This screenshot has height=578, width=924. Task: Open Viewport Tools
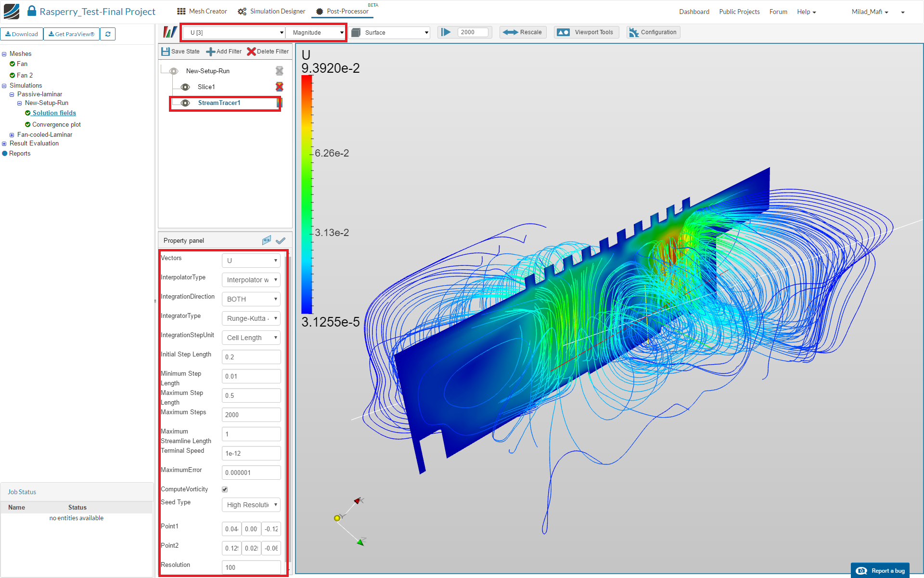point(586,32)
